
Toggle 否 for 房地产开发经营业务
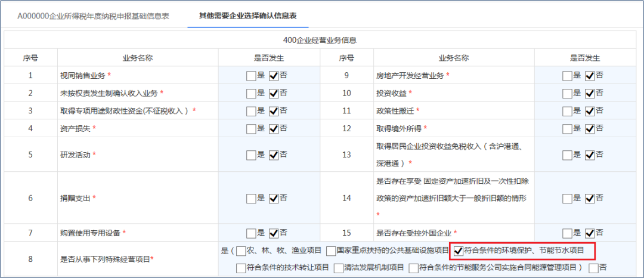[590, 76]
